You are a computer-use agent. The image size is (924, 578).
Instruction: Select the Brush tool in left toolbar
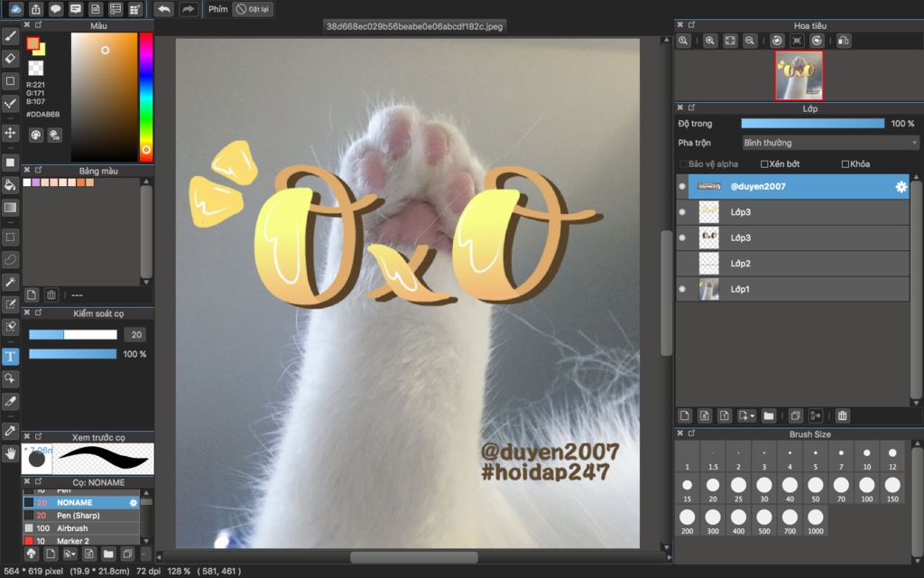click(10, 36)
